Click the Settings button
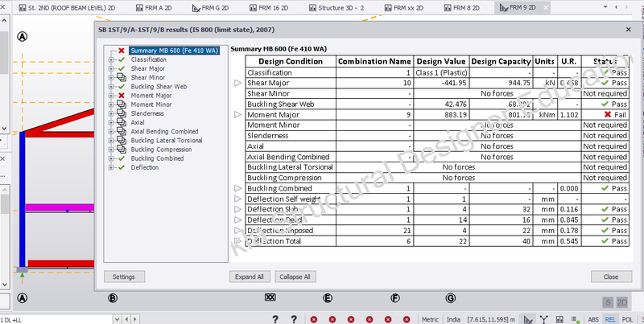The image size is (644, 324). [x=124, y=277]
